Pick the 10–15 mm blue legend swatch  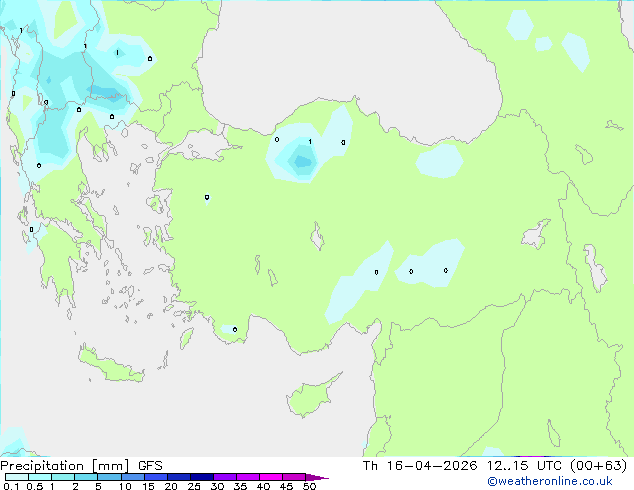point(132,477)
